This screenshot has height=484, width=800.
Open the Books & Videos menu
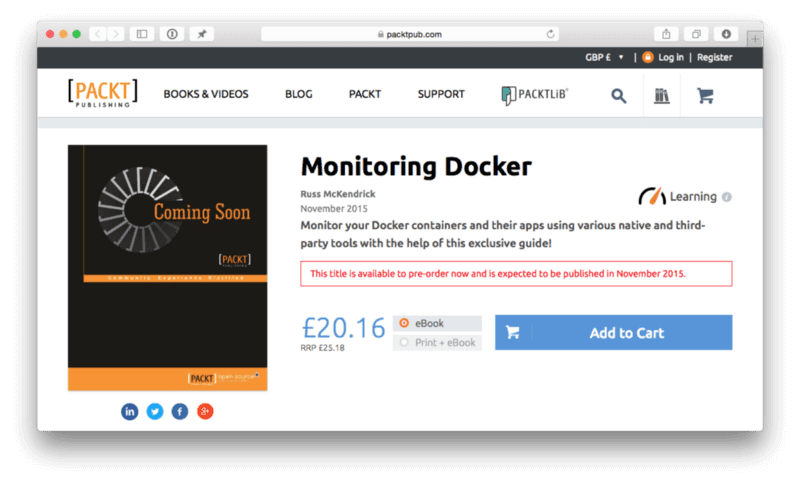[x=206, y=95]
